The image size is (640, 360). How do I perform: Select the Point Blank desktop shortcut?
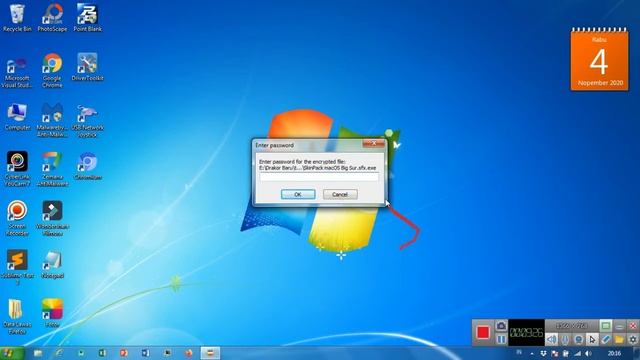pos(87,18)
